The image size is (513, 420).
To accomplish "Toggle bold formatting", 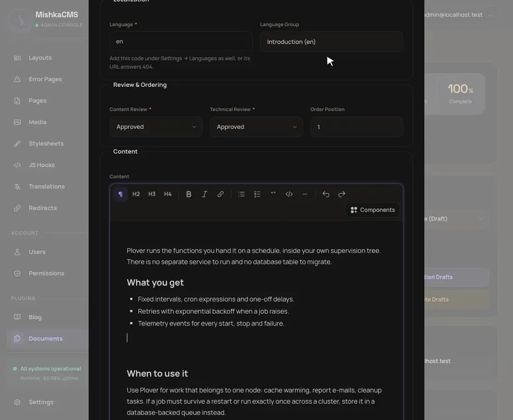I will (189, 194).
